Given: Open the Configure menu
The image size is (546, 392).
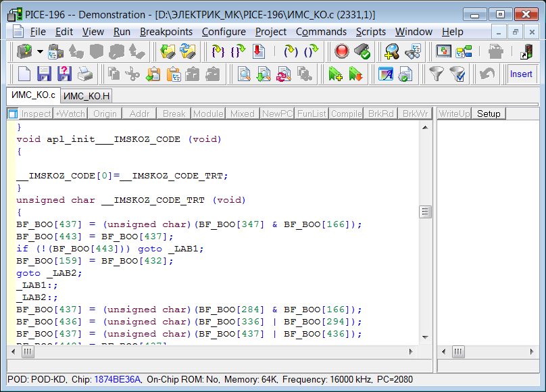Looking at the screenshot, I should tap(223, 32).
